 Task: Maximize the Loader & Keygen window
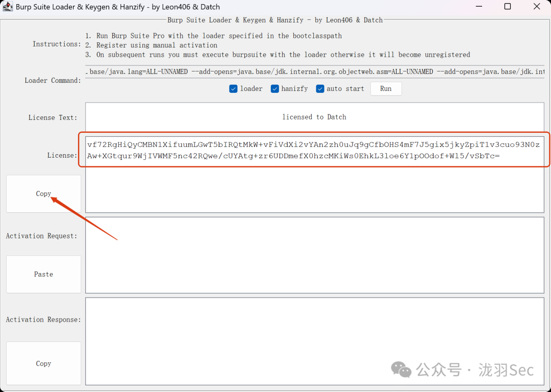tap(507, 7)
